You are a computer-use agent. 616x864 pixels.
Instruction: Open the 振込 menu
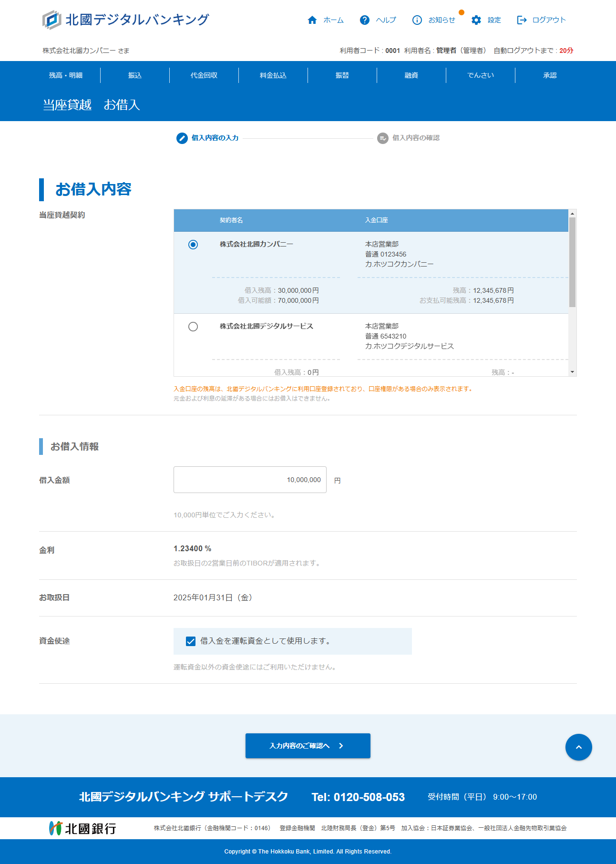tap(135, 75)
